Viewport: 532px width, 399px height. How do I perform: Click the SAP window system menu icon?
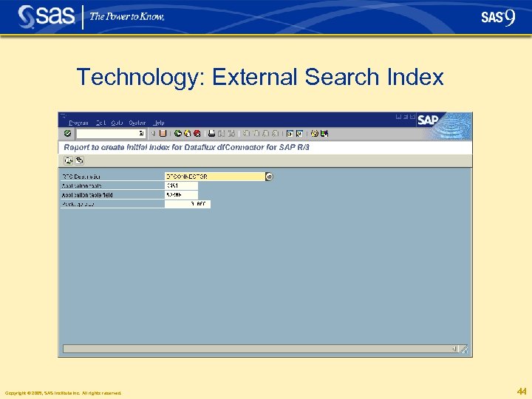tap(63, 116)
